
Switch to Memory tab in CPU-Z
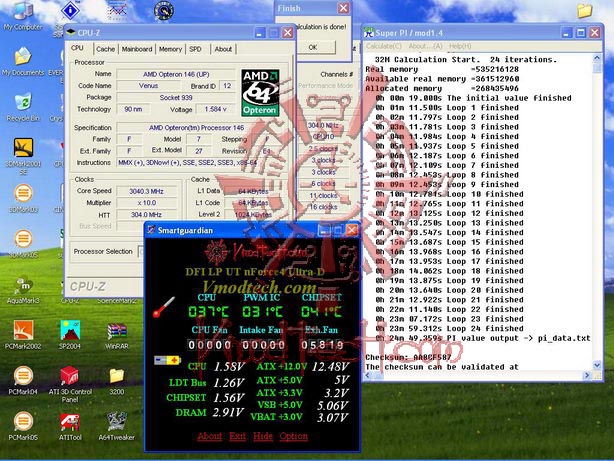point(170,49)
